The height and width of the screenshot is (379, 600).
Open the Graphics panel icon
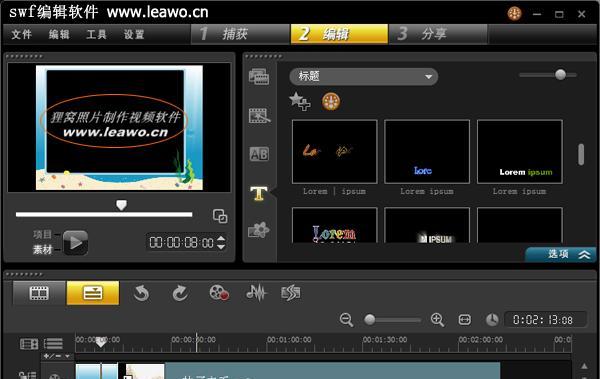pyautogui.click(x=259, y=230)
